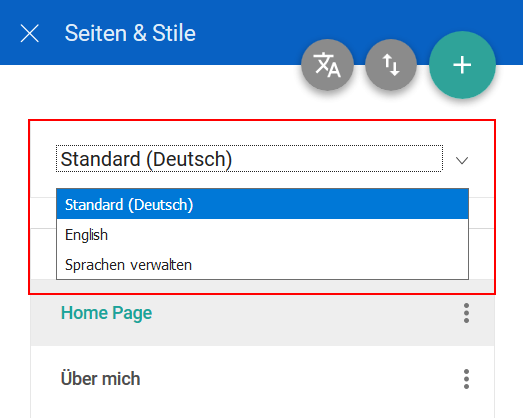523x418 pixels.
Task: Click the Standard (Deutsch) combo box field
Action: pyautogui.click(x=249, y=159)
